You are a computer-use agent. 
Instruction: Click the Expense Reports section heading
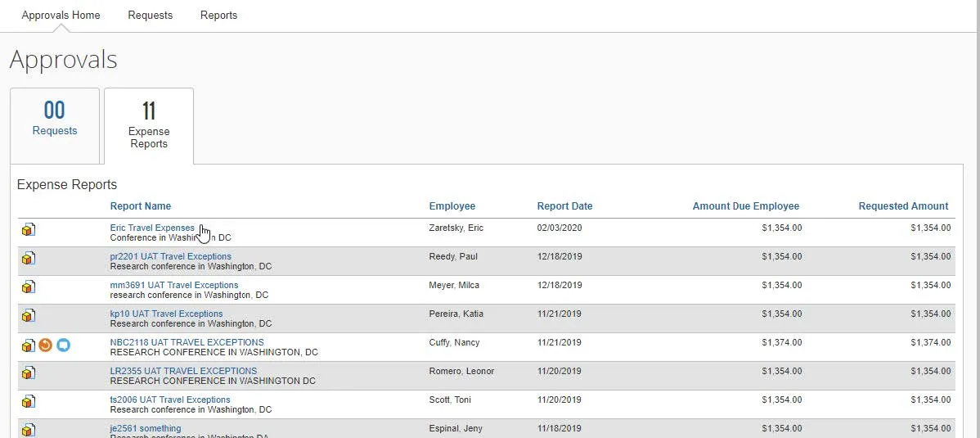pyautogui.click(x=67, y=184)
